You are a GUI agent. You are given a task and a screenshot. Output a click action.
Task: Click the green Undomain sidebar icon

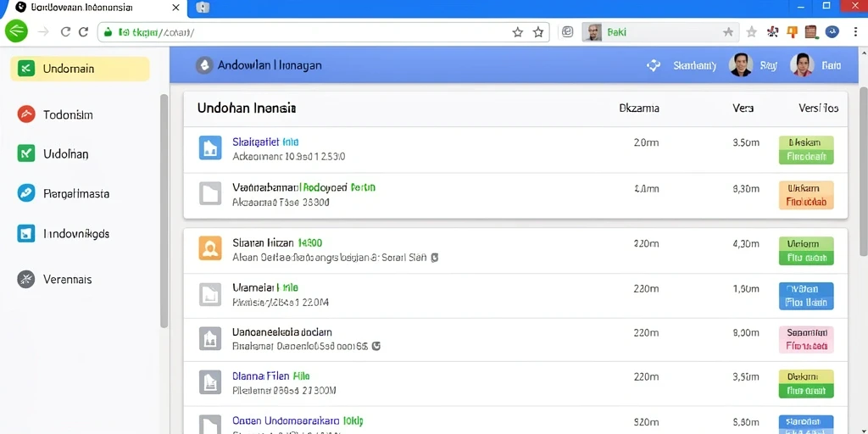tap(26, 69)
